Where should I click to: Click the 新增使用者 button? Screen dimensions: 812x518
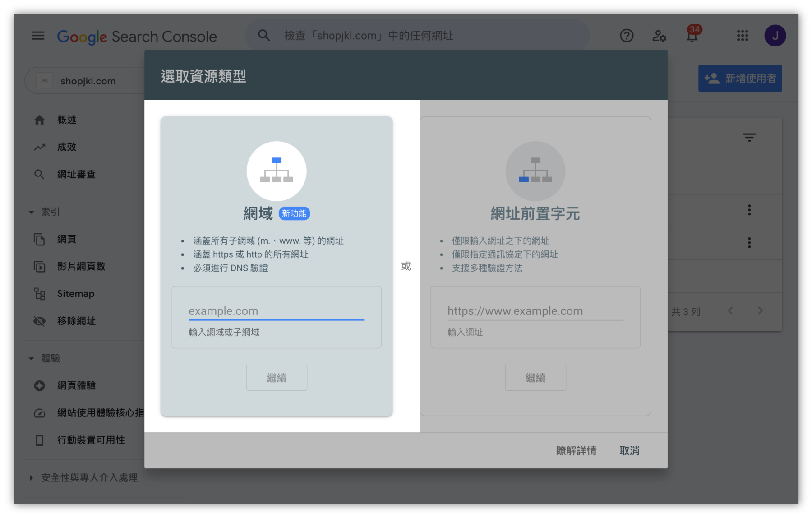(740, 78)
